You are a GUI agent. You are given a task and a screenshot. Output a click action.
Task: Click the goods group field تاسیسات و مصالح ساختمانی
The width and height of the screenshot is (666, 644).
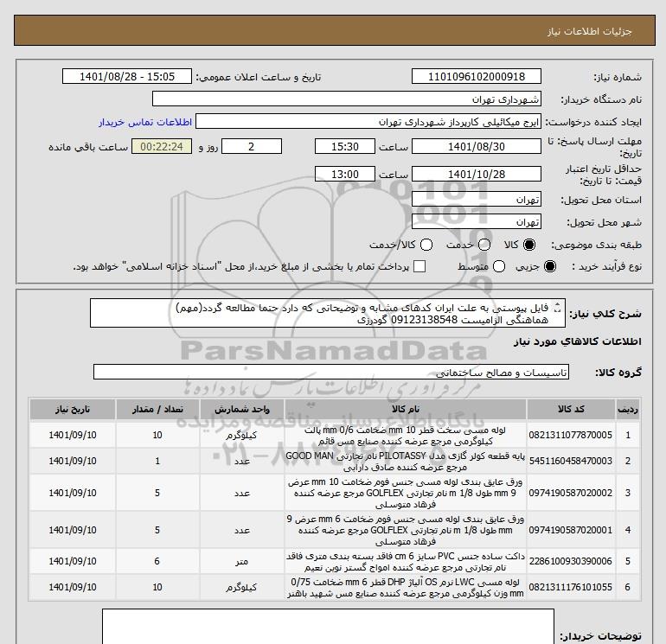[x=331, y=373]
